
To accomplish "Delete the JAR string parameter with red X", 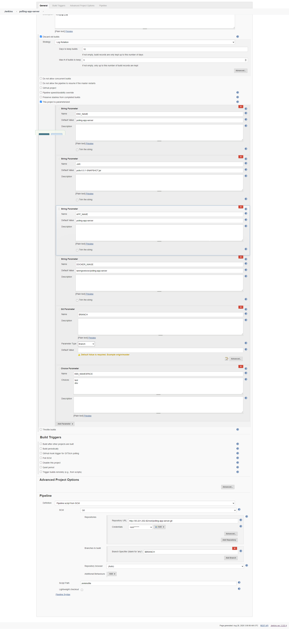I will 241,157.
